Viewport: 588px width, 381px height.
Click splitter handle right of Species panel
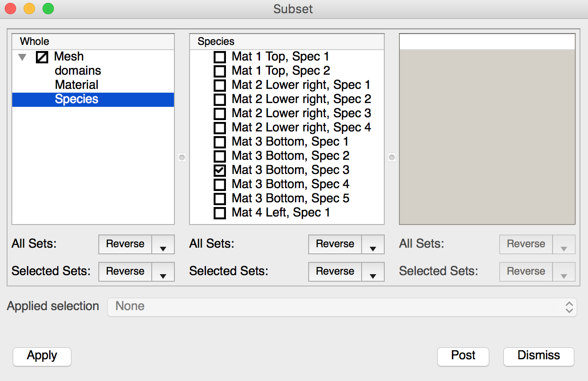(391, 157)
